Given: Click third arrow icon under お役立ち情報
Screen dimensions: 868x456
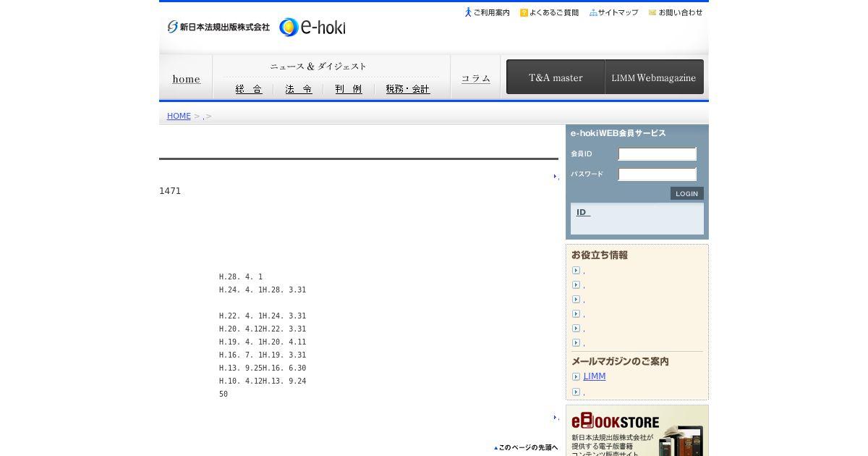Looking at the screenshot, I should point(576,299).
